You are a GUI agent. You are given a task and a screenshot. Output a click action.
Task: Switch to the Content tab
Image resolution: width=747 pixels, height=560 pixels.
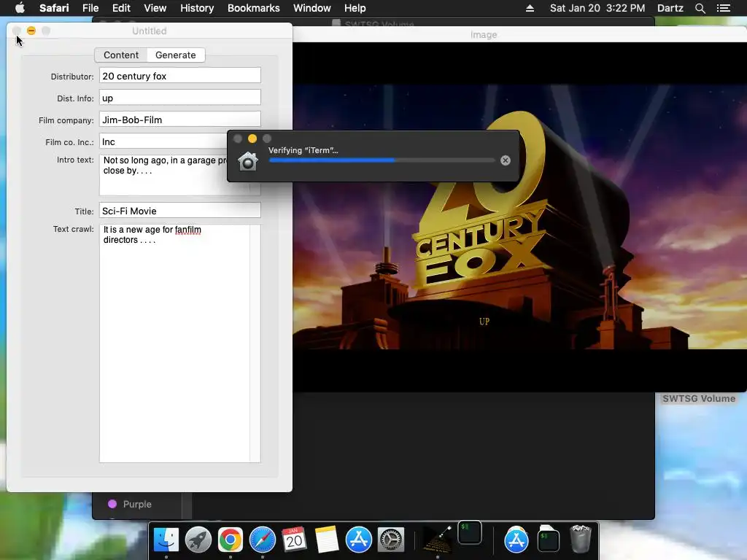121,55
